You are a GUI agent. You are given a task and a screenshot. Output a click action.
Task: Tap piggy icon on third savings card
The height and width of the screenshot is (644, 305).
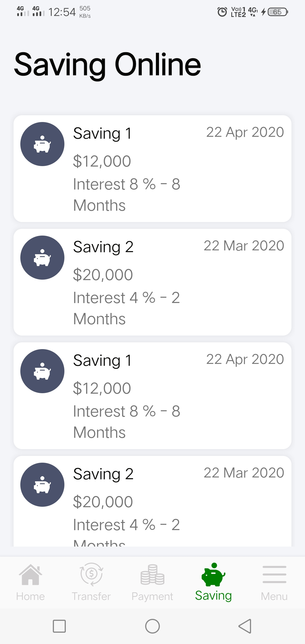pyautogui.click(x=42, y=371)
